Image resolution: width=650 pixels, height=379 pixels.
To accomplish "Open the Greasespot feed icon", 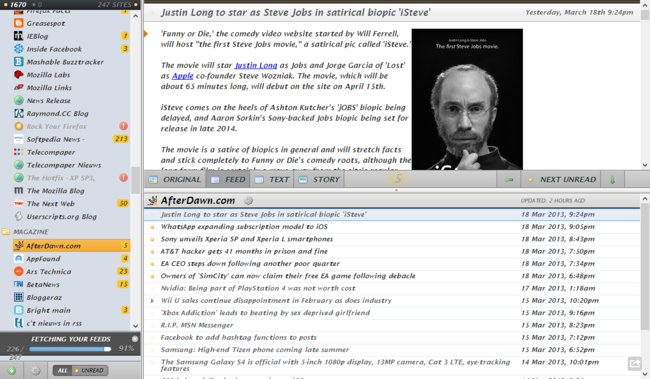I will point(19,23).
